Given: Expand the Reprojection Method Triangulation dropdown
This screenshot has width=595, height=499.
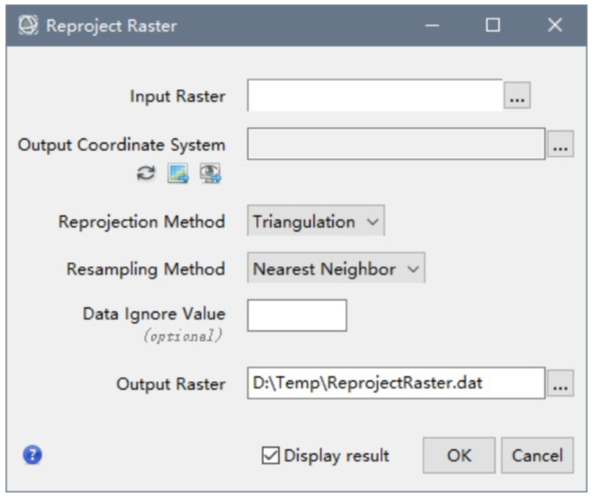Looking at the screenshot, I should tap(316, 220).
